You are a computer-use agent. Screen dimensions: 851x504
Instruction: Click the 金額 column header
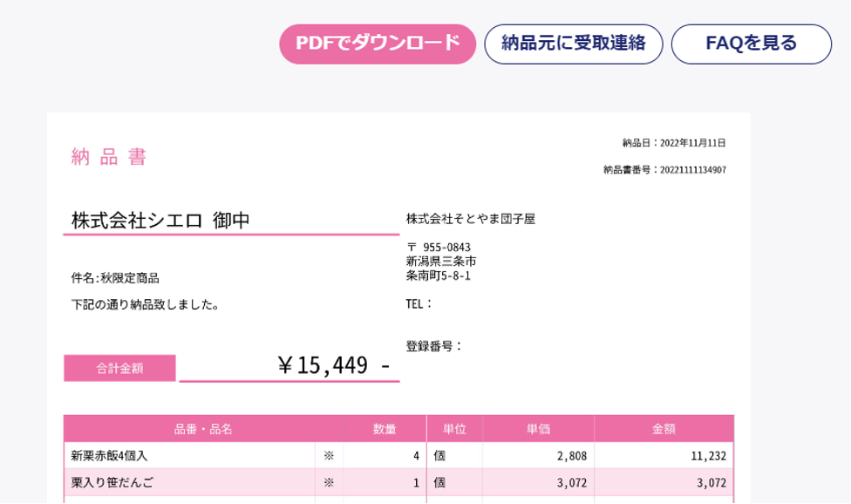[664, 429]
